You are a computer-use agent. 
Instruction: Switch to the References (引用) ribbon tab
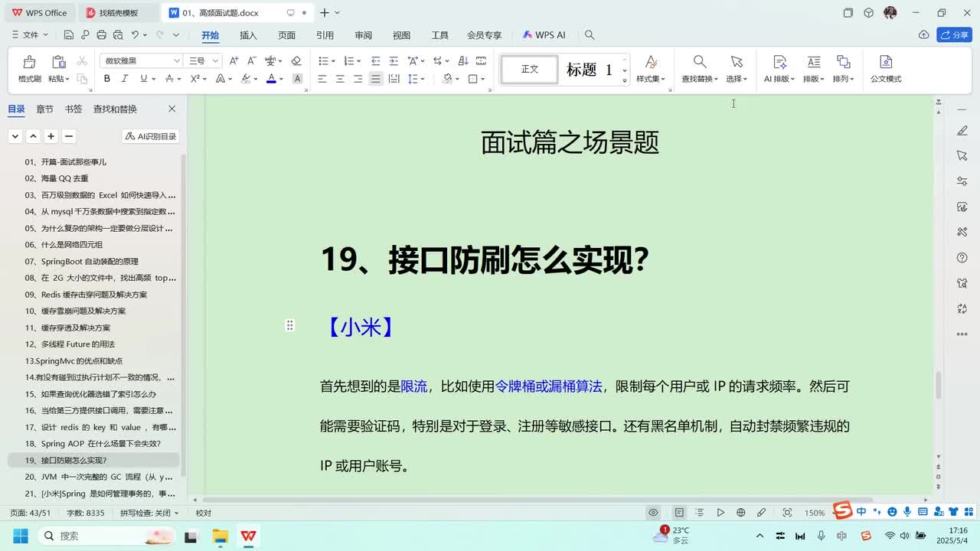click(325, 35)
